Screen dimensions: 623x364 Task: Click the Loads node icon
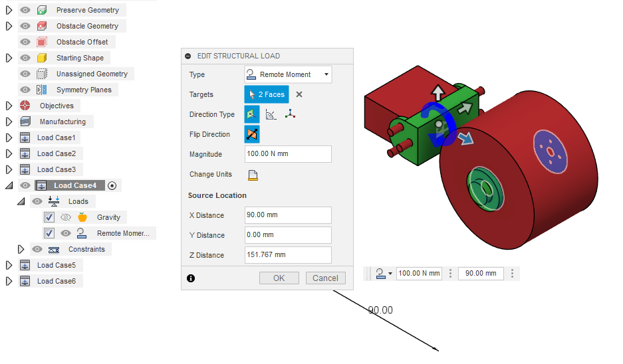[x=54, y=201]
